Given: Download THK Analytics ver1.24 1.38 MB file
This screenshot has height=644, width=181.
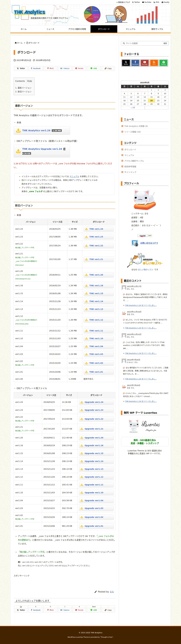Looking at the screenshot, I should pyautogui.click(x=42, y=131).
